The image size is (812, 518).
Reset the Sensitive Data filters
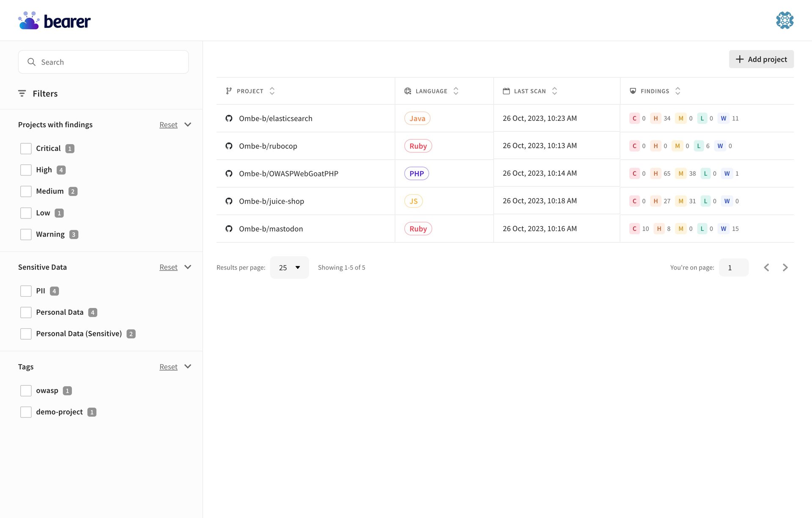point(168,267)
